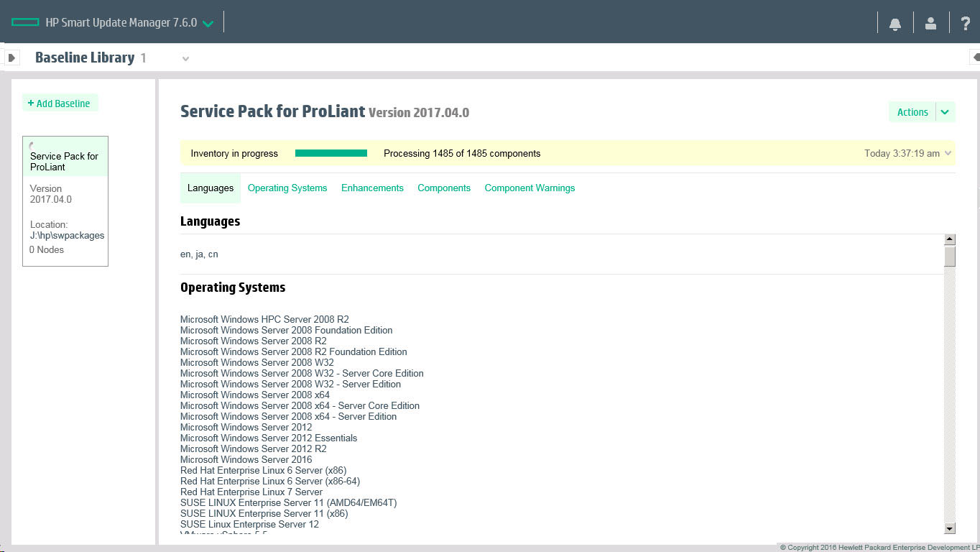980x552 pixels.
Task: Click 'Microsoft Windows Server 2016' entry
Action: coord(246,459)
